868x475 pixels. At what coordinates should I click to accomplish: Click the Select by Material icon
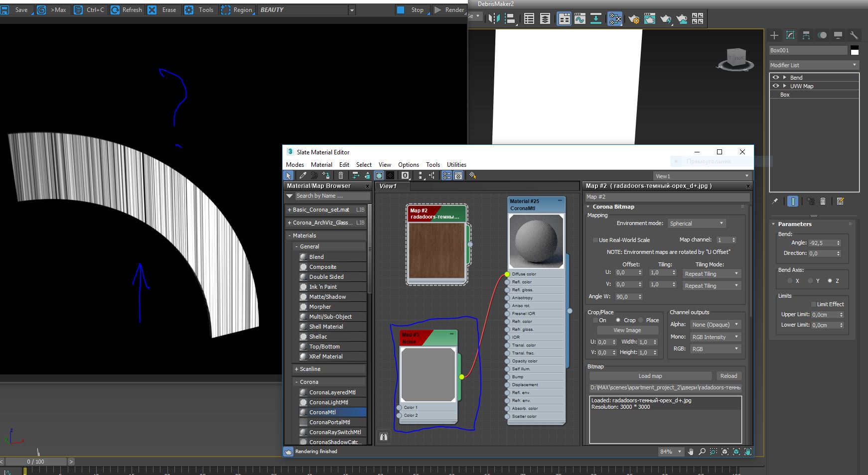pos(473,175)
